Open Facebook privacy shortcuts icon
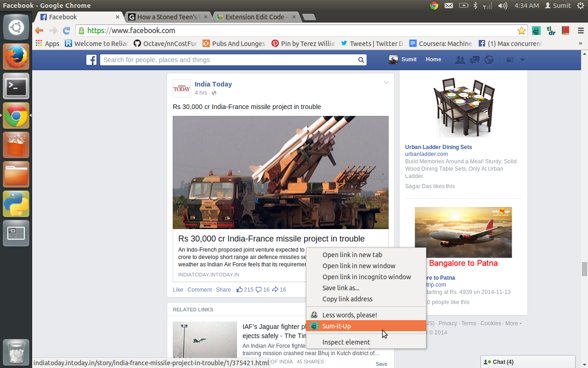Image resolution: width=588 pixels, height=368 pixels. pyautogui.click(x=510, y=60)
